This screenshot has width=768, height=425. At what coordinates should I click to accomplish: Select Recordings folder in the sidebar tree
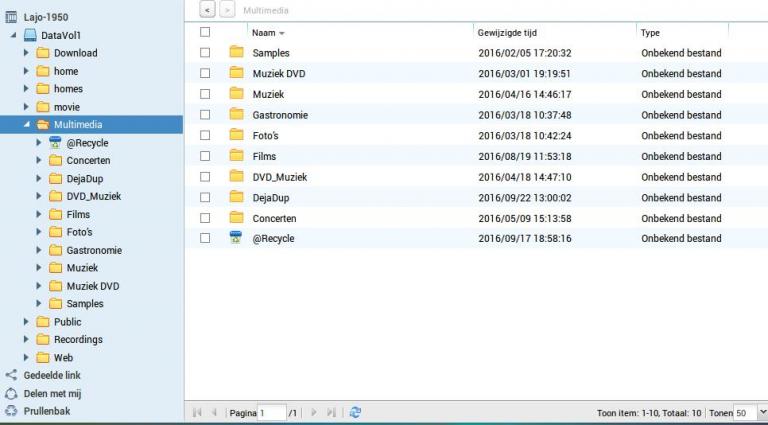click(78, 340)
